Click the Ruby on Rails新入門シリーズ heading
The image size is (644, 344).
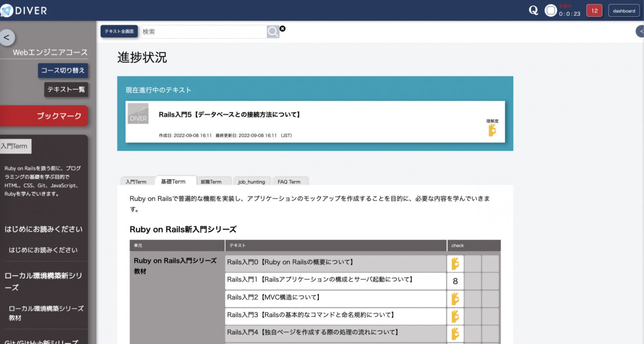pos(183,229)
